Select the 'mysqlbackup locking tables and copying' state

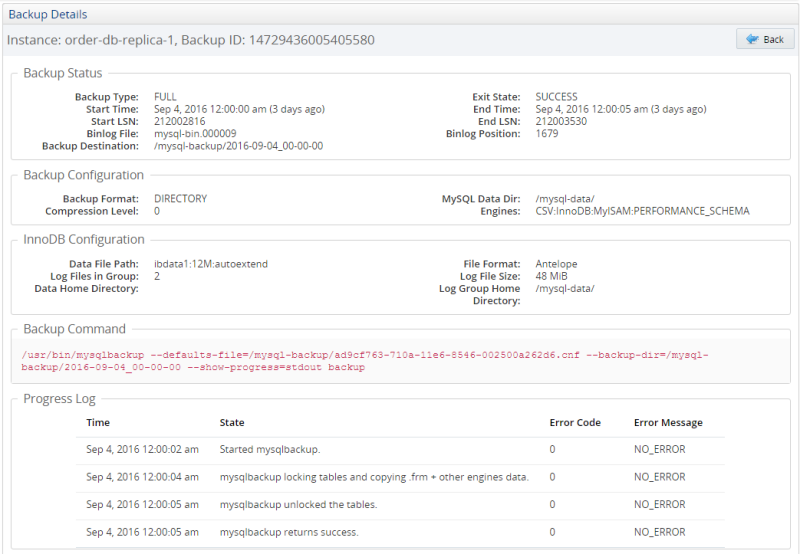coord(374,477)
